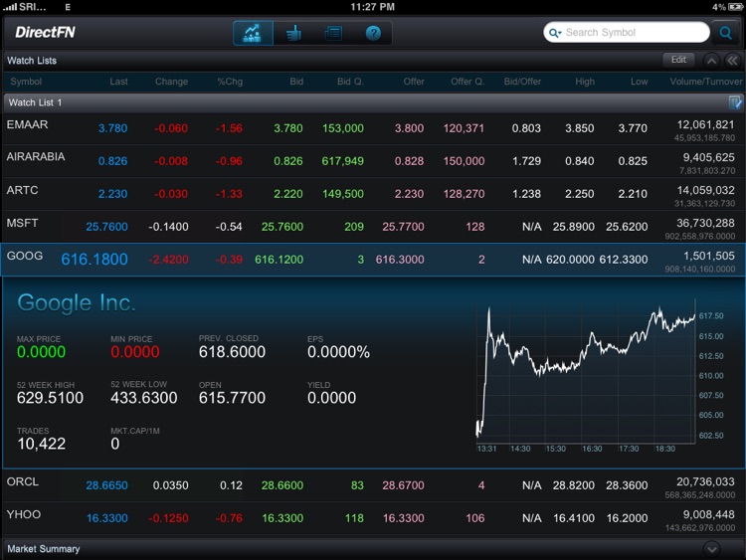Image resolution: width=746 pixels, height=560 pixels.
Task: Click Watch List 1 column settings icon
Action: [x=735, y=102]
